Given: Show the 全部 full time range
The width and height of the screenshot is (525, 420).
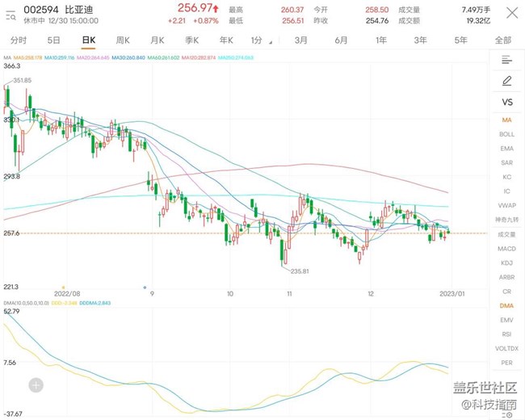Looking at the screenshot, I should tap(502, 40).
